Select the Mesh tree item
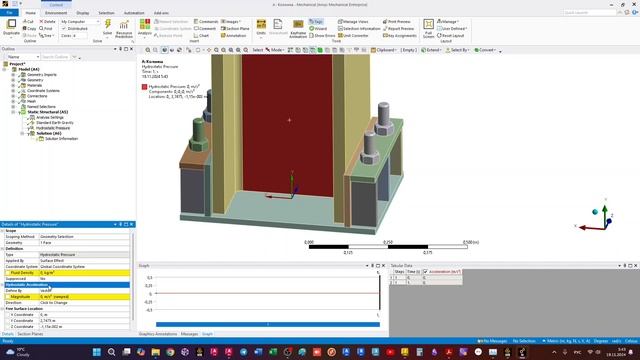 point(31,101)
